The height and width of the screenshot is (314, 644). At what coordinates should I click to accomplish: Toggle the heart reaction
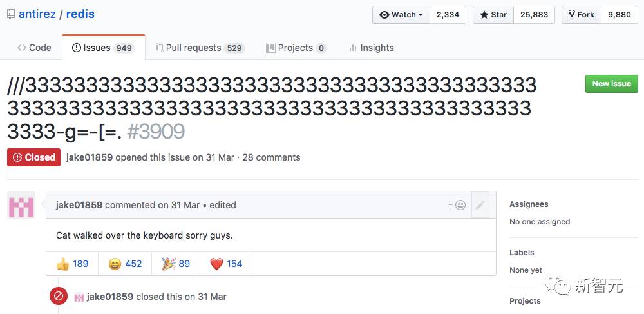coord(226,264)
